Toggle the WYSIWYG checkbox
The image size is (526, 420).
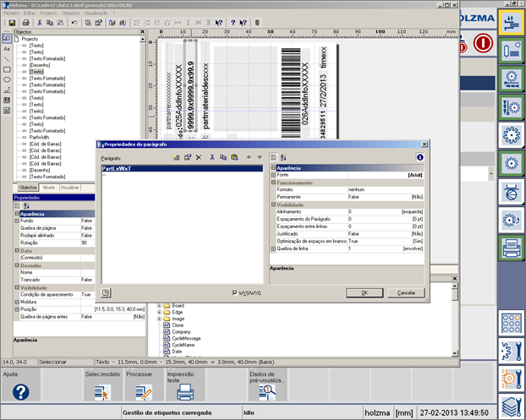coord(236,292)
